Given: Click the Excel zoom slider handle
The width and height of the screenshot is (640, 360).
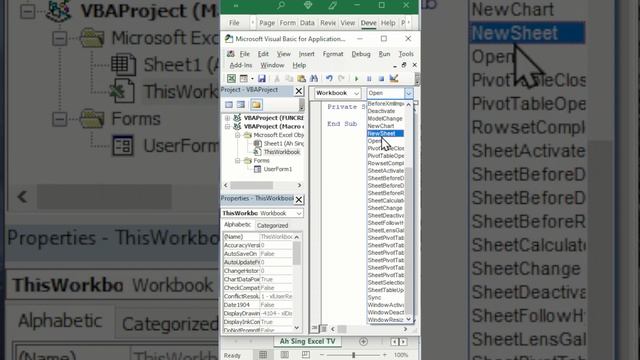Looking at the screenshot, I should (x=353, y=355).
